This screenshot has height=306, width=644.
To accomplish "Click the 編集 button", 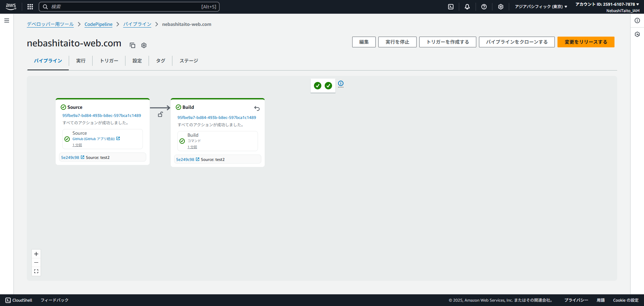I will (364, 42).
